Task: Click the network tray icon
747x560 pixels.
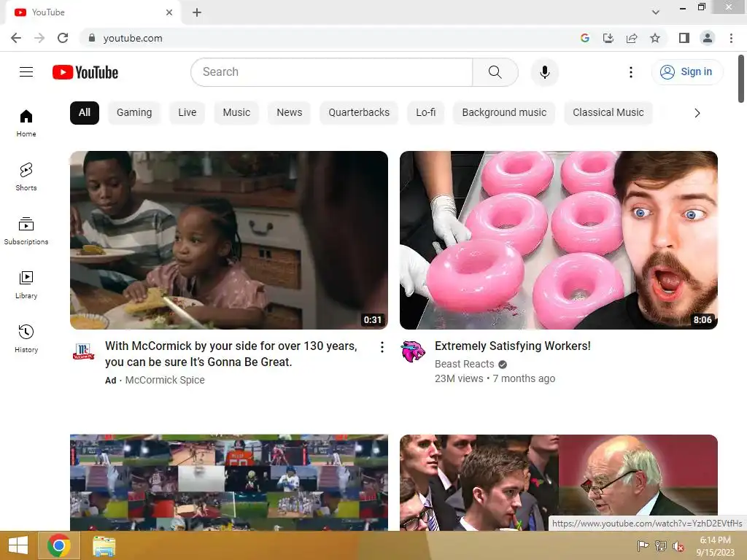Action: click(x=661, y=546)
